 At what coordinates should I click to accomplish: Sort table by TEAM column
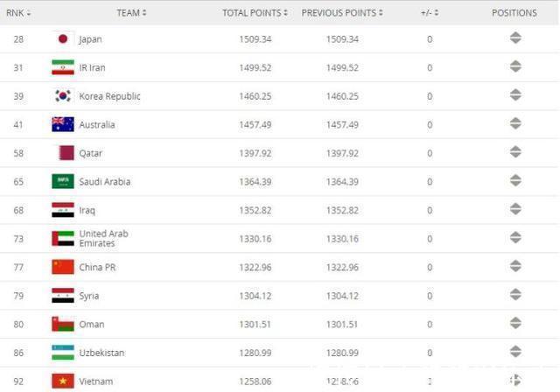point(131,13)
